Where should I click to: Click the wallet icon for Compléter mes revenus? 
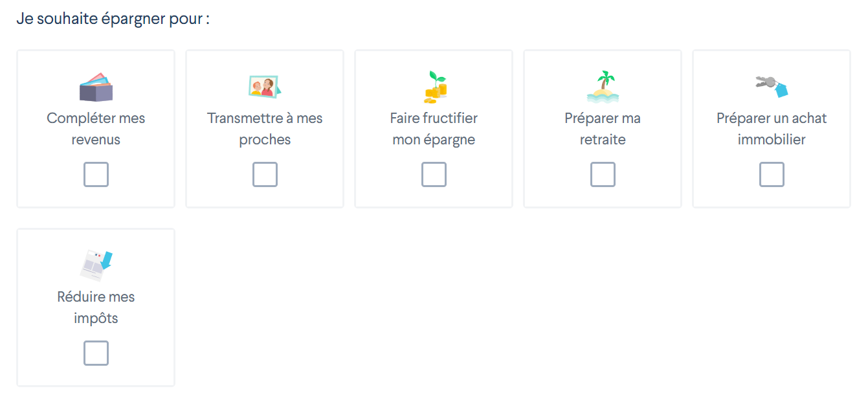coord(96,87)
